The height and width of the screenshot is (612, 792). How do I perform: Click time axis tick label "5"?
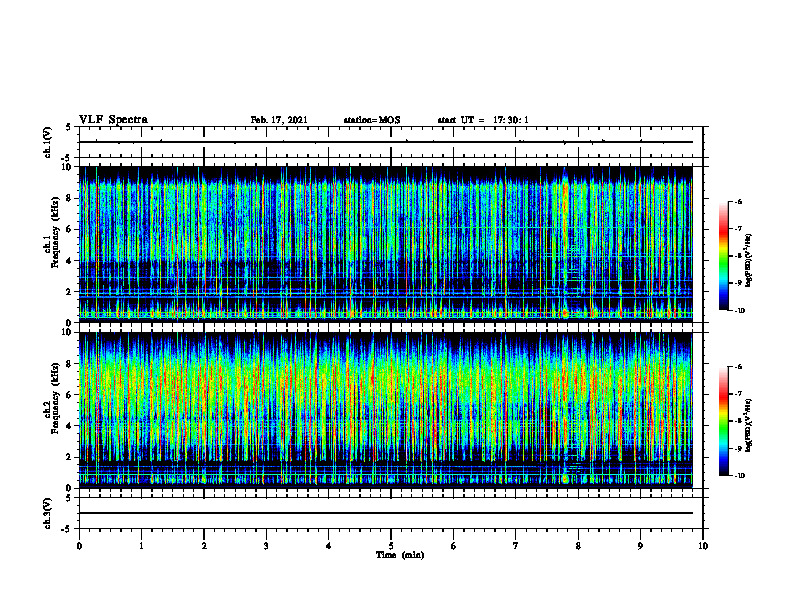point(391,546)
